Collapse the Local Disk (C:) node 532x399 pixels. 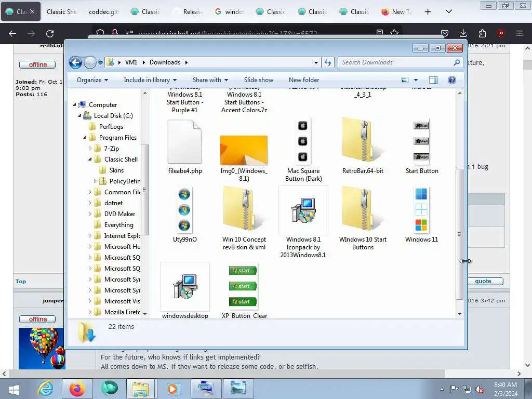point(79,116)
